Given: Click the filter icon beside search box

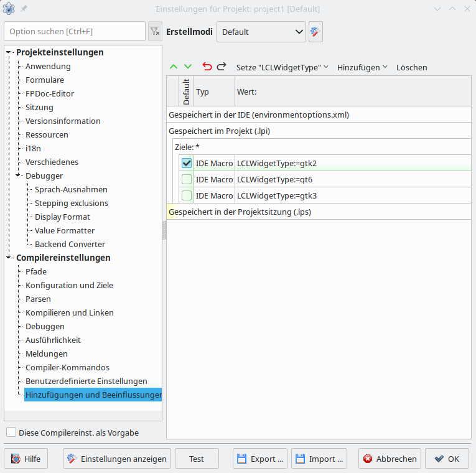Looking at the screenshot, I should [155, 31].
